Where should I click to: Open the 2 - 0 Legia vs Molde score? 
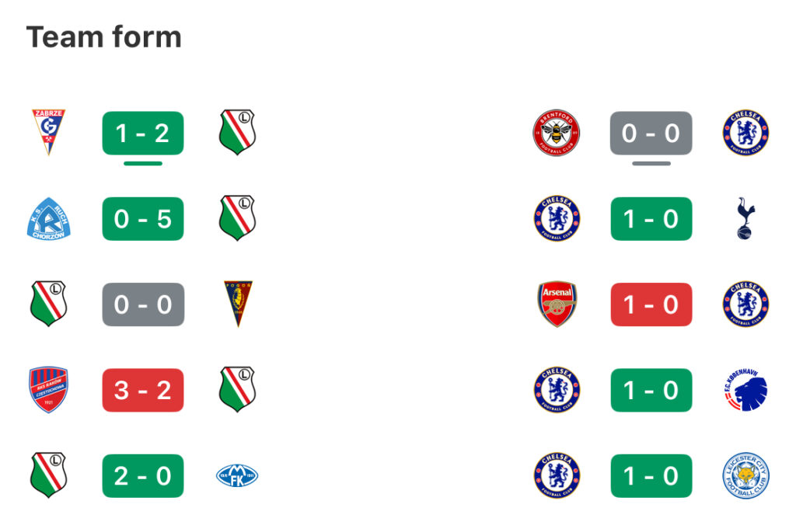click(143, 476)
